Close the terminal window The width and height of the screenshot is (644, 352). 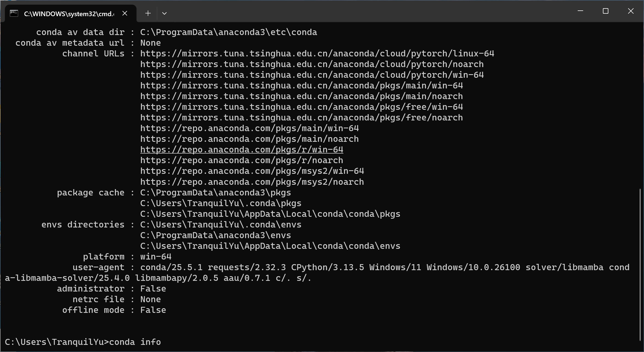(x=631, y=11)
